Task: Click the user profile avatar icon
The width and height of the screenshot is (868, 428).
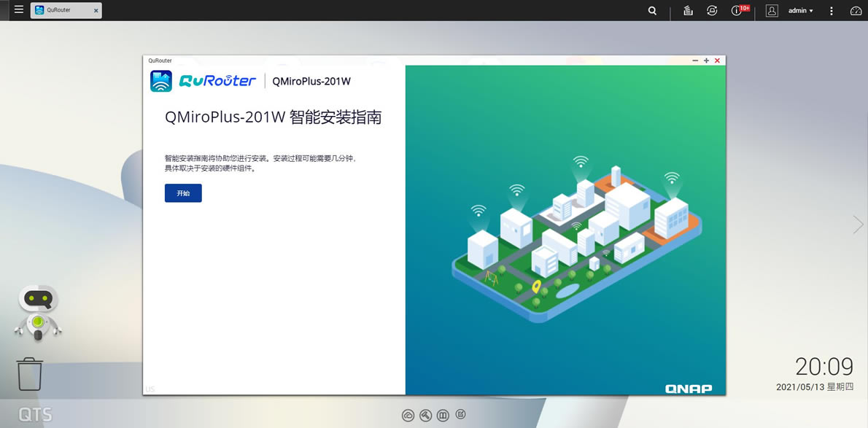Action: (x=772, y=10)
